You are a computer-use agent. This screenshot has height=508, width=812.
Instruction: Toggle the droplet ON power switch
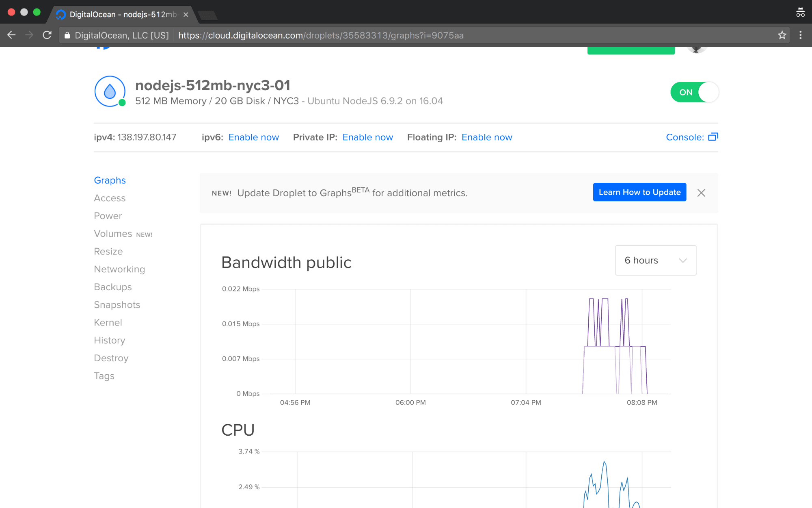point(694,92)
